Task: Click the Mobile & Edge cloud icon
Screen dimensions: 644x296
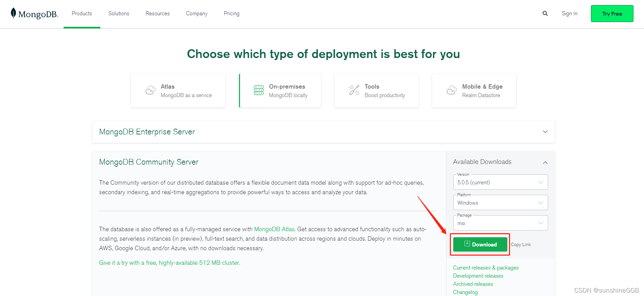Action: (x=452, y=90)
